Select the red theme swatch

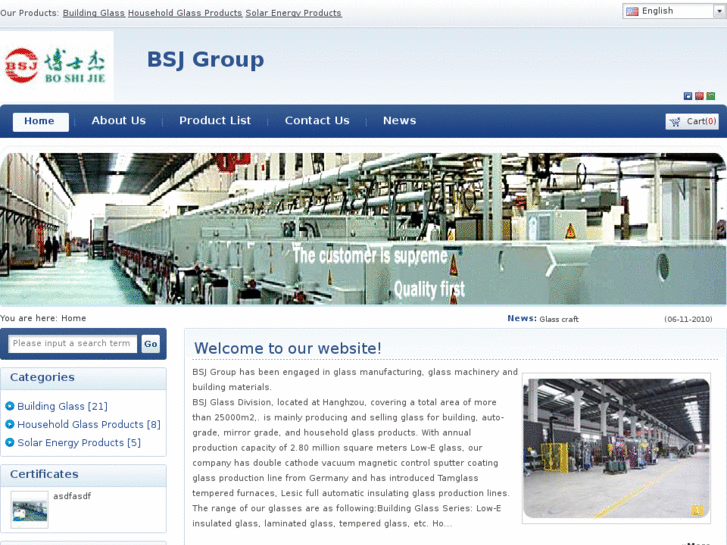pos(699,96)
